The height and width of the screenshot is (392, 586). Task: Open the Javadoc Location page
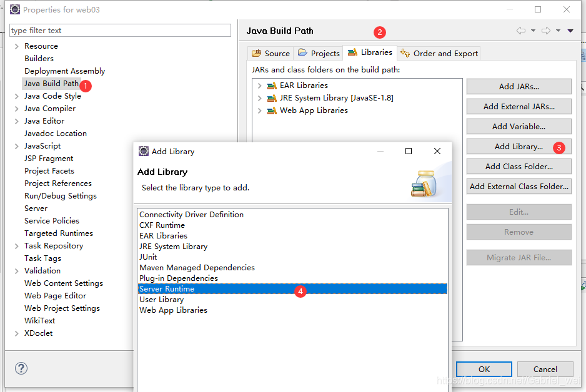pyautogui.click(x=56, y=134)
